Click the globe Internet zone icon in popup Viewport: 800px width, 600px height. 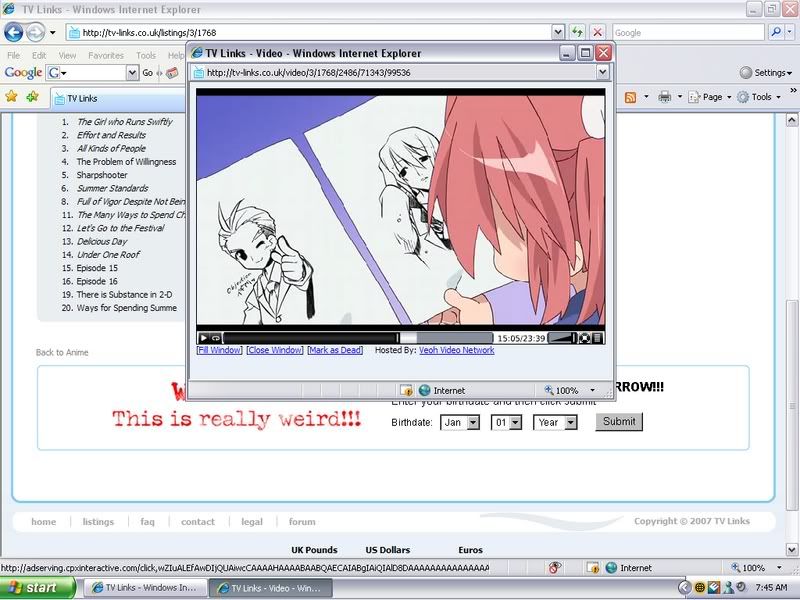424,390
